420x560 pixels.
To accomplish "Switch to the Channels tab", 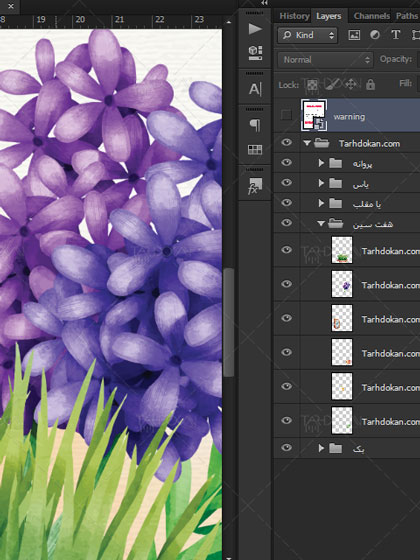I will click(371, 16).
